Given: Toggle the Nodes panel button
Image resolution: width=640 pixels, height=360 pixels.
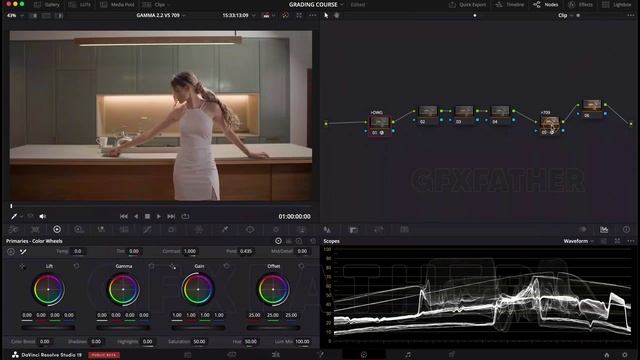Looking at the screenshot, I should click(x=546, y=4).
